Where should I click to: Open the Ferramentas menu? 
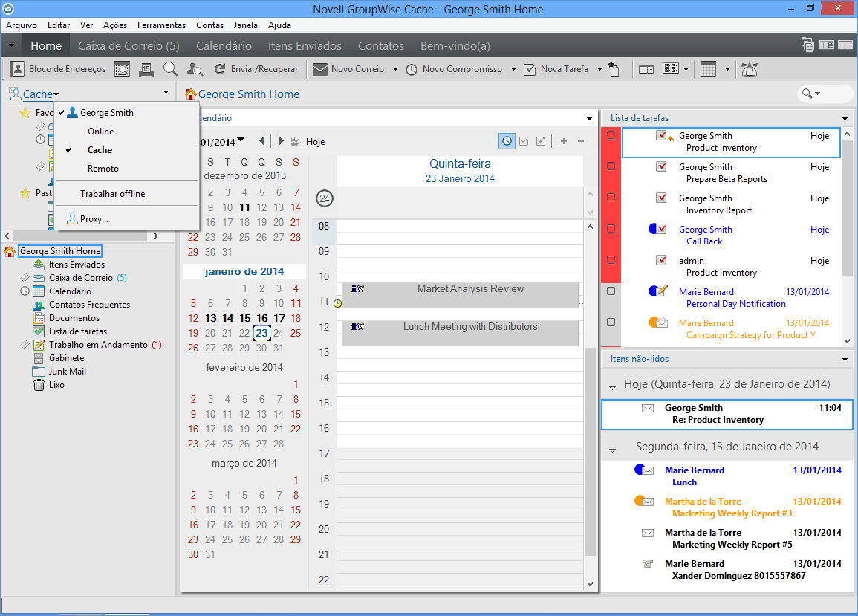point(161,25)
